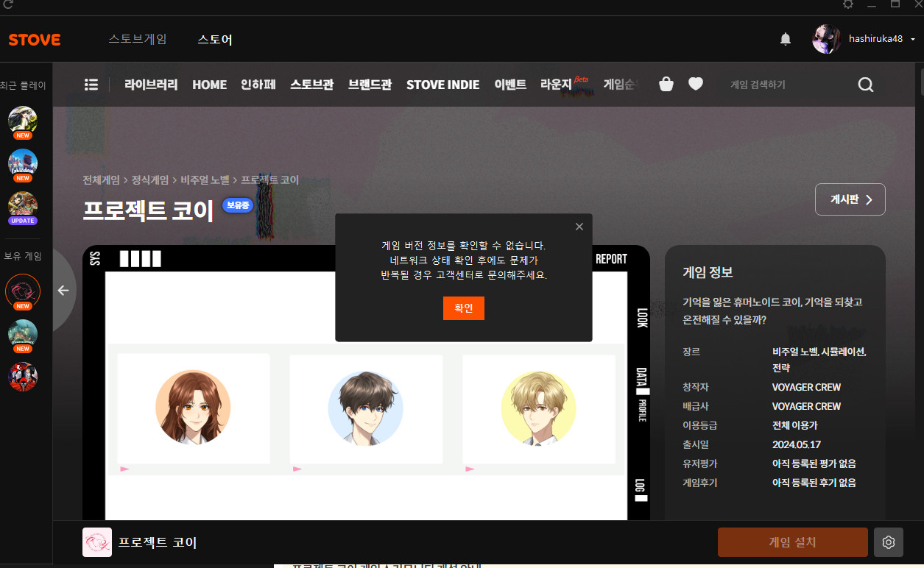Click the VOYAGER CREW publisher name
The image size is (924, 568).
tap(806, 406)
